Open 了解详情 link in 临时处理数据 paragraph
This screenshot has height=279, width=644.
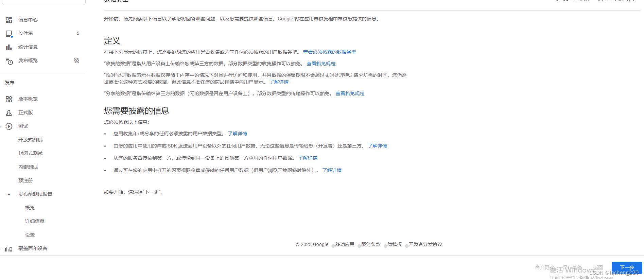(x=279, y=82)
